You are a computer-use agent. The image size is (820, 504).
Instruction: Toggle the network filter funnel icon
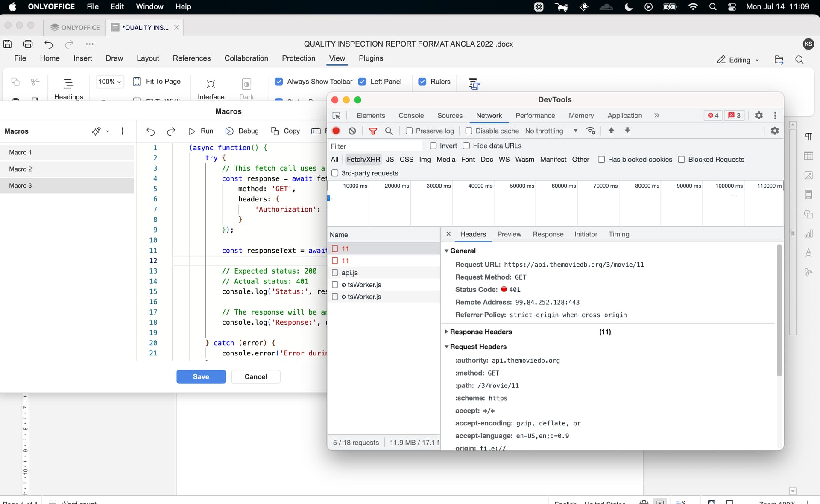click(x=373, y=131)
